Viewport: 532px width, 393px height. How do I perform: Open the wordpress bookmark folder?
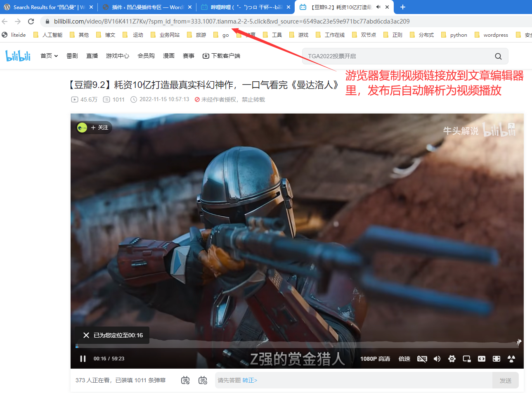coord(492,35)
